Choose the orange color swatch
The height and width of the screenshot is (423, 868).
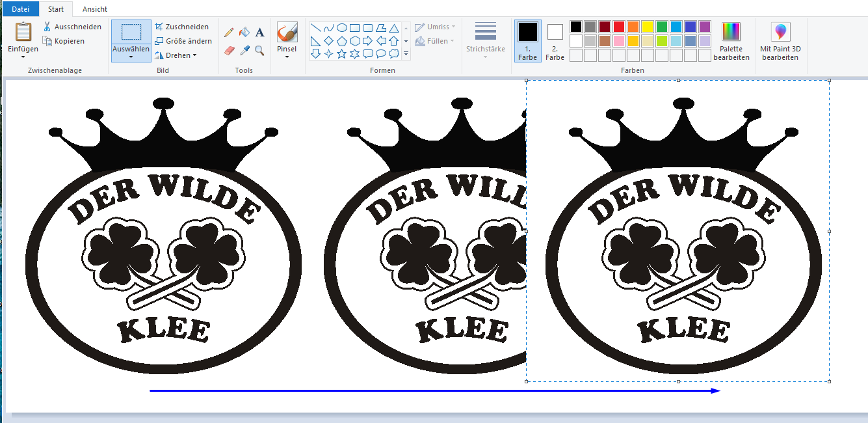(633, 27)
